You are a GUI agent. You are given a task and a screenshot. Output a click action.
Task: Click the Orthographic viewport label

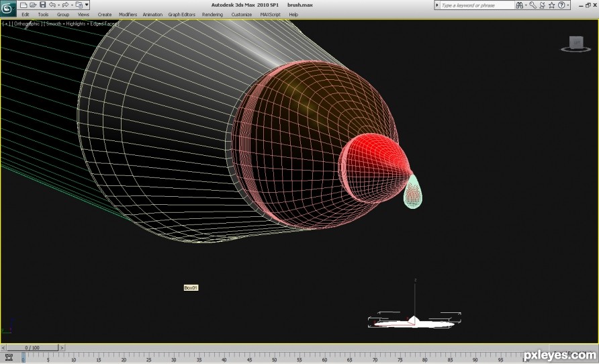(x=27, y=24)
